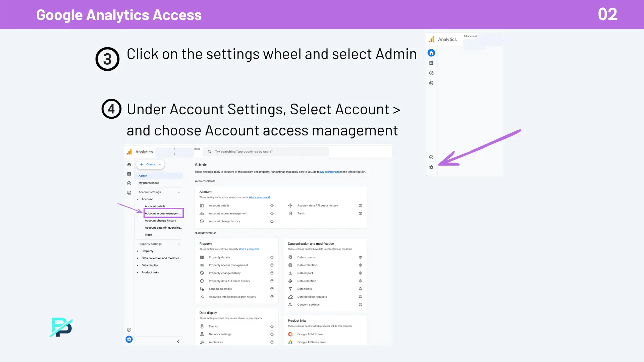Click the help icon next to Data retention

(x=361, y=281)
